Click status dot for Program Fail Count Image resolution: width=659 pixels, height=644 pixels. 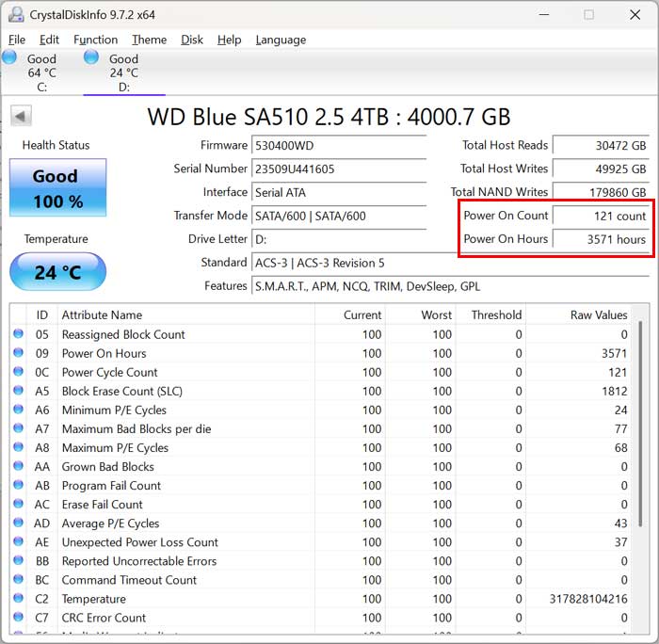point(18,485)
